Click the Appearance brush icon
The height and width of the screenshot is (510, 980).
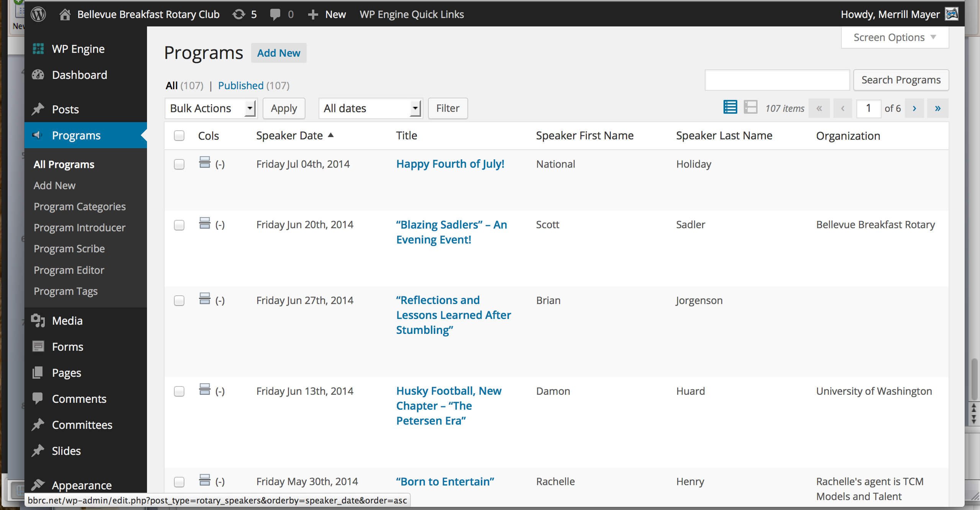(x=38, y=485)
